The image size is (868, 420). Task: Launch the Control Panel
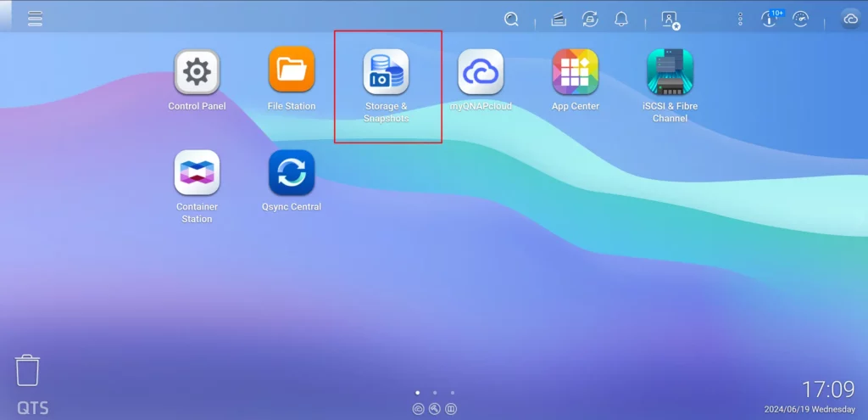coord(197,72)
